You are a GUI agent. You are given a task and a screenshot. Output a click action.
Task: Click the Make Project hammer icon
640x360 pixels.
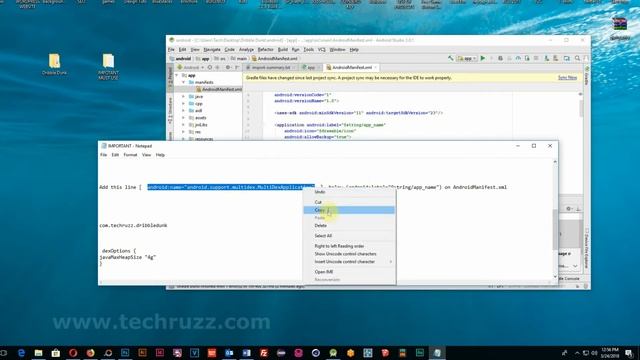click(x=451, y=58)
